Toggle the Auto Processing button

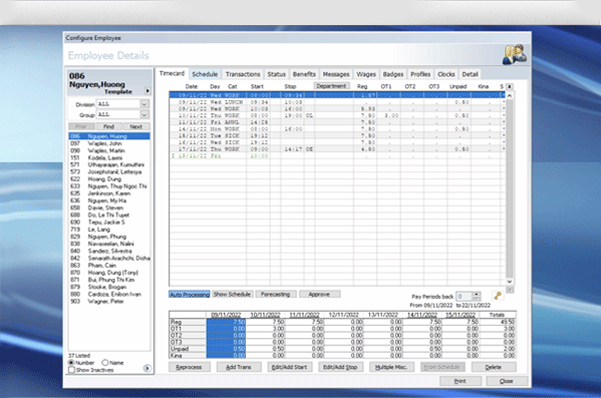(x=189, y=294)
